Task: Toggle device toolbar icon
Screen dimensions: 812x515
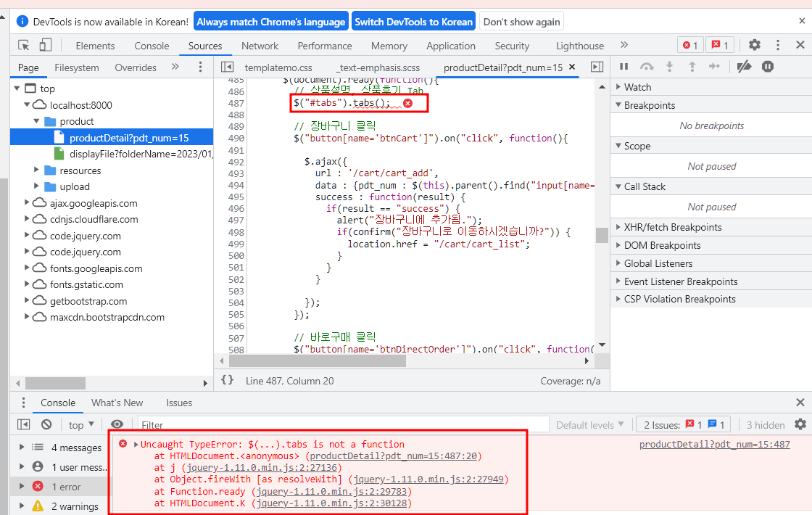Action: 46,46
